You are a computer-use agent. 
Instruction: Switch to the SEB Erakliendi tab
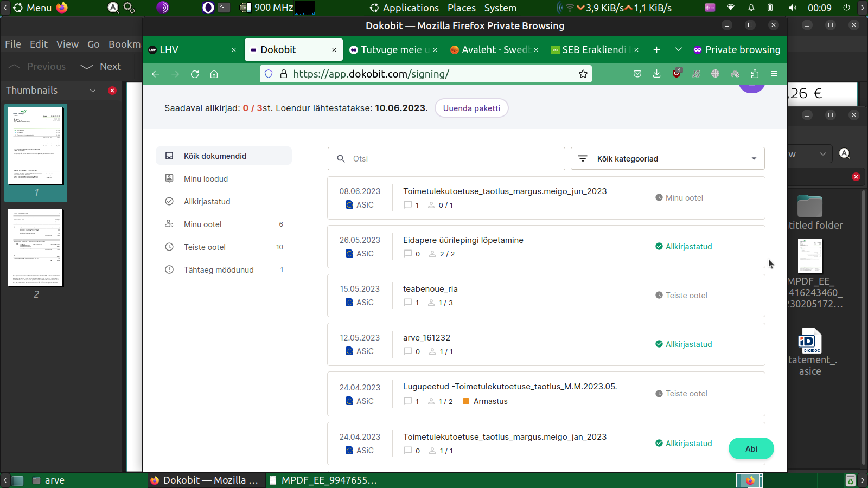tap(595, 50)
